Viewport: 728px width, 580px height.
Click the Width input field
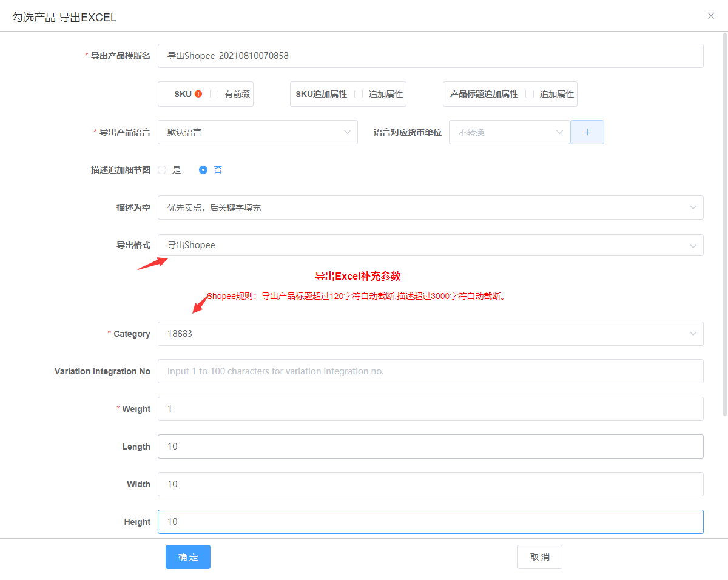pos(431,484)
